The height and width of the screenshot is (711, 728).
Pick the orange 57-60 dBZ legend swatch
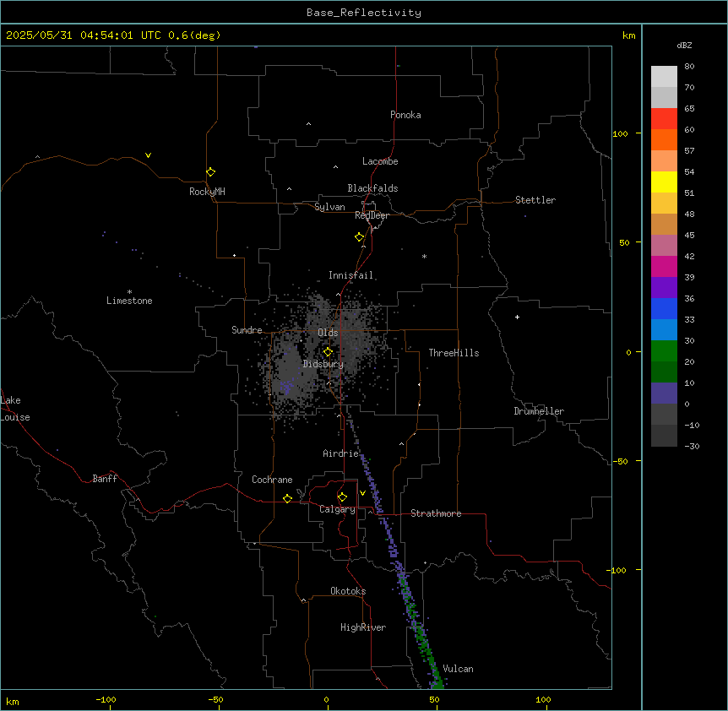coord(664,139)
